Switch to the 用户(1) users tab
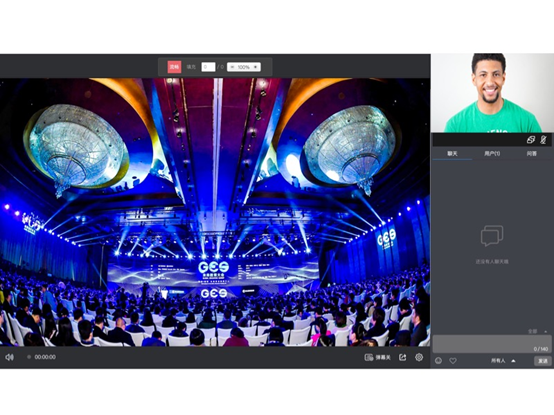The width and height of the screenshot is (554, 415). [x=492, y=154]
